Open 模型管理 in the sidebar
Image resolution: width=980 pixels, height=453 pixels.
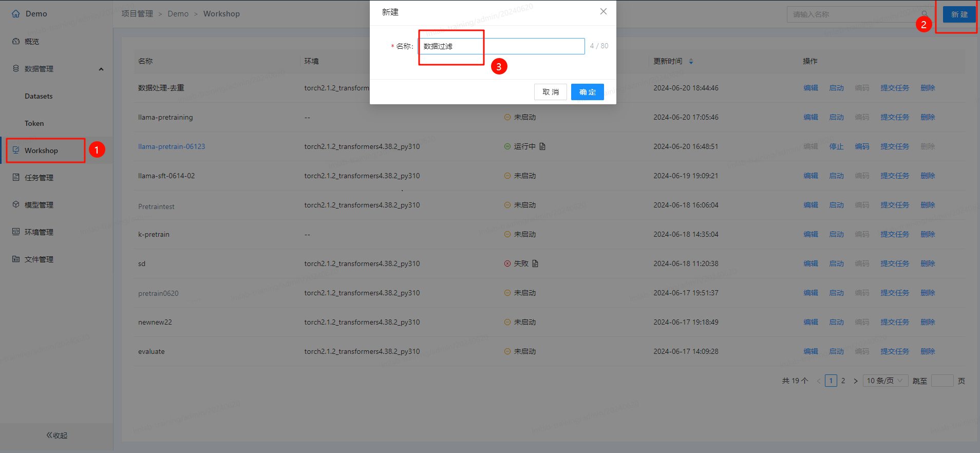pos(39,205)
